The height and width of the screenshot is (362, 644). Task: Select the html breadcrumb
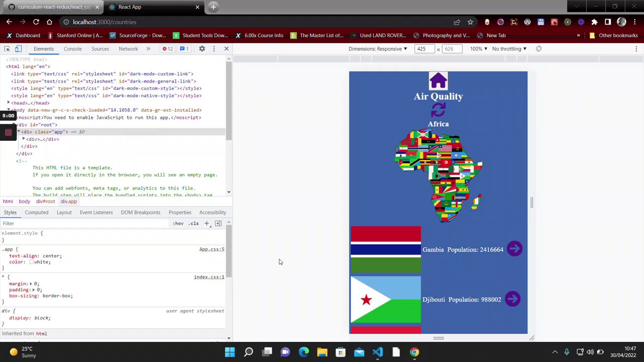[x=8, y=201]
